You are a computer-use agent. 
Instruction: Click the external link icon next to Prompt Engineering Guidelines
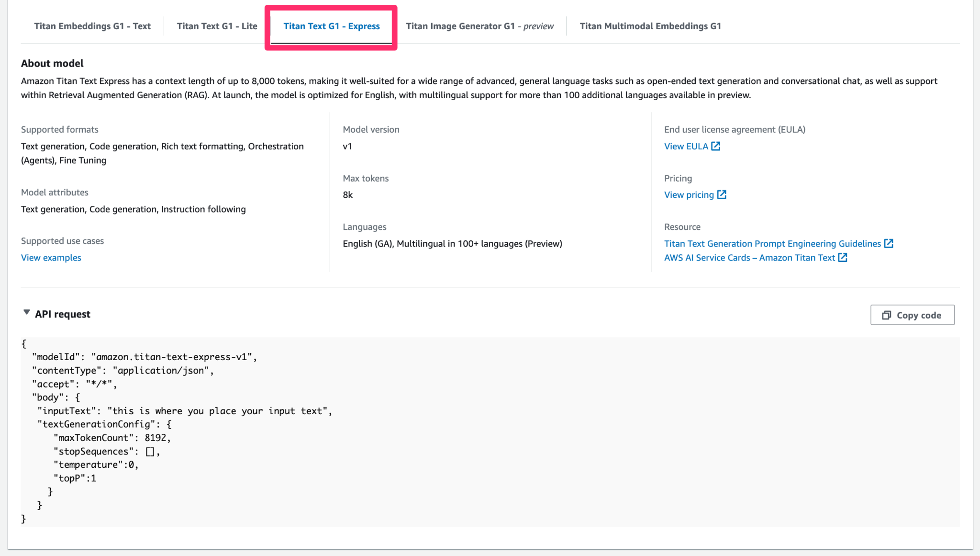(x=889, y=243)
